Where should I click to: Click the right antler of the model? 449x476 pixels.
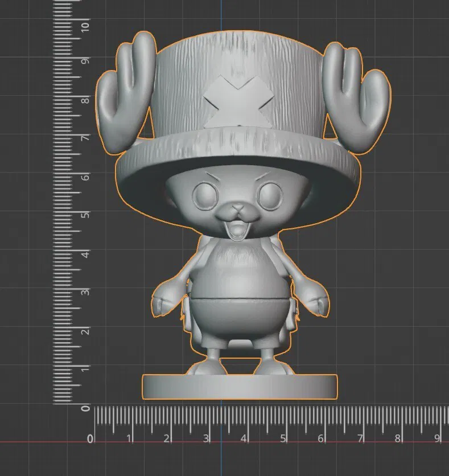pos(356,98)
